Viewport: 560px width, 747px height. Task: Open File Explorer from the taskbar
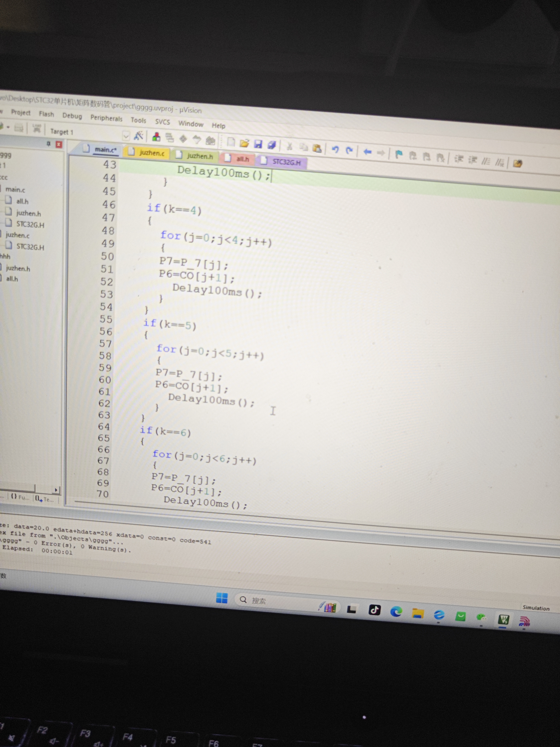pyautogui.click(x=418, y=613)
